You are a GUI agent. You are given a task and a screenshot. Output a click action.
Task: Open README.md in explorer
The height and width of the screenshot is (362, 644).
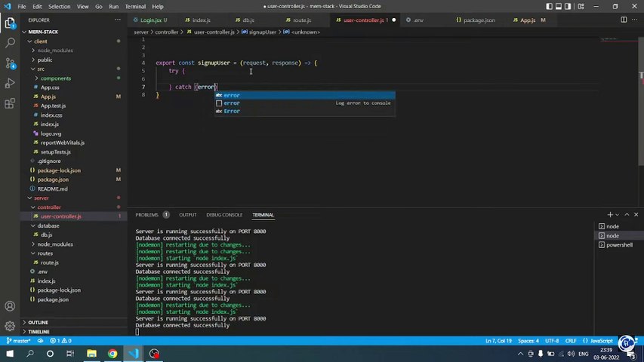point(53,189)
